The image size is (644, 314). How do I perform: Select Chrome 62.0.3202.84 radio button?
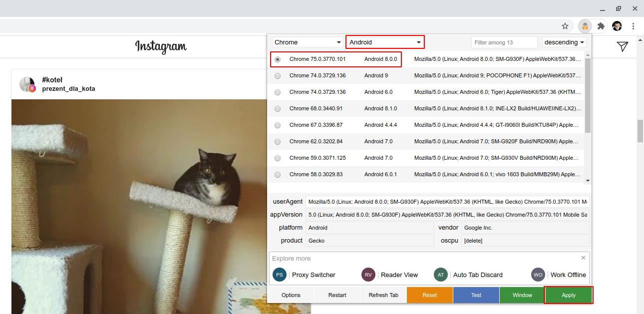[278, 142]
